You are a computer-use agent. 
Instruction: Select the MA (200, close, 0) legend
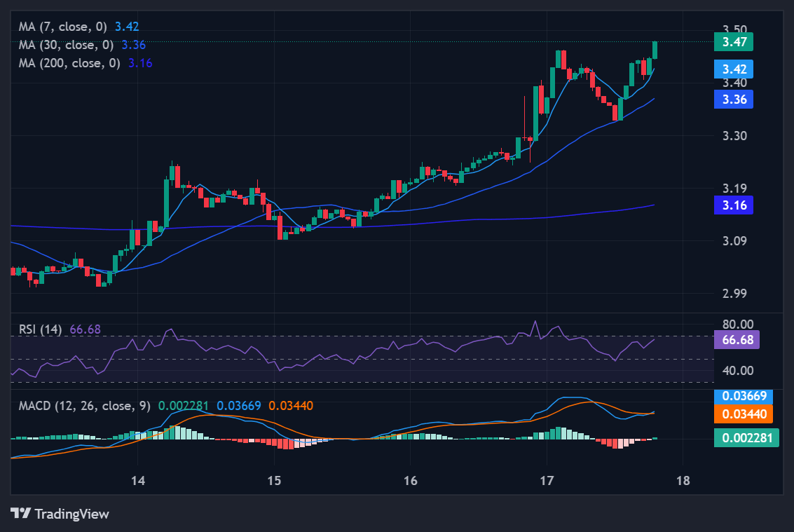click(71, 63)
